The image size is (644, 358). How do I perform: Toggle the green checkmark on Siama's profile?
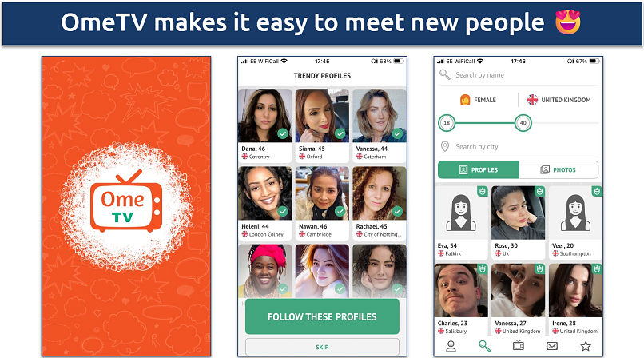340,133
